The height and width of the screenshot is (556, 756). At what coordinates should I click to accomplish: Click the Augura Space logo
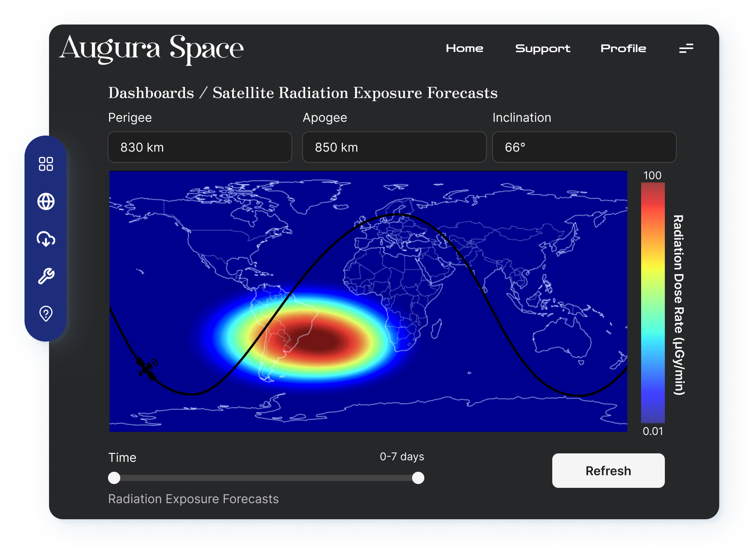click(152, 49)
